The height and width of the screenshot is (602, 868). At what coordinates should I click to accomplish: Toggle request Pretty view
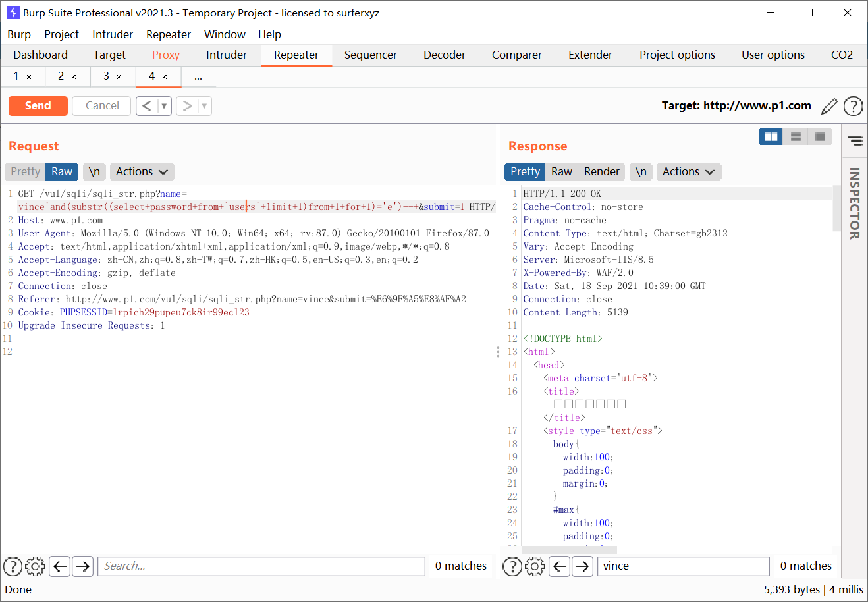tap(25, 172)
